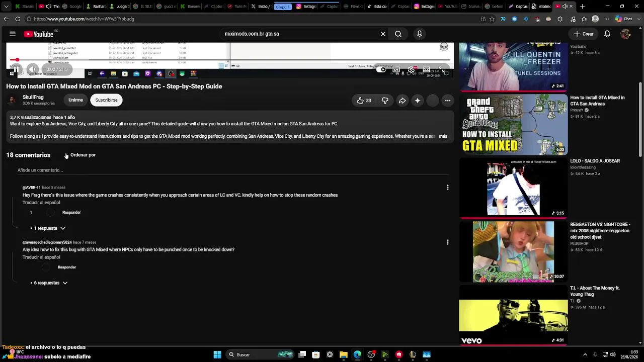Switch to the 'Esta cue' TikTok tab
Screen dimensions: 644x362
click(x=377, y=7)
